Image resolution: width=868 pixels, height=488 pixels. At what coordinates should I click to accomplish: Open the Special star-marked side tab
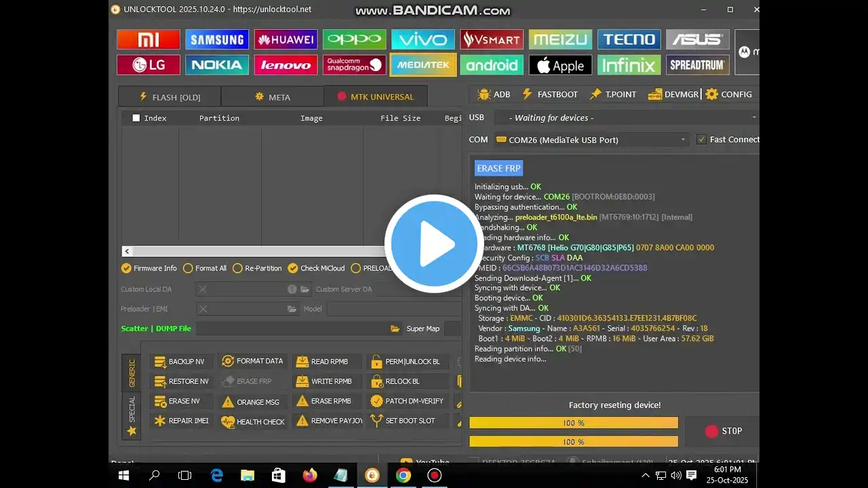pos(132,415)
